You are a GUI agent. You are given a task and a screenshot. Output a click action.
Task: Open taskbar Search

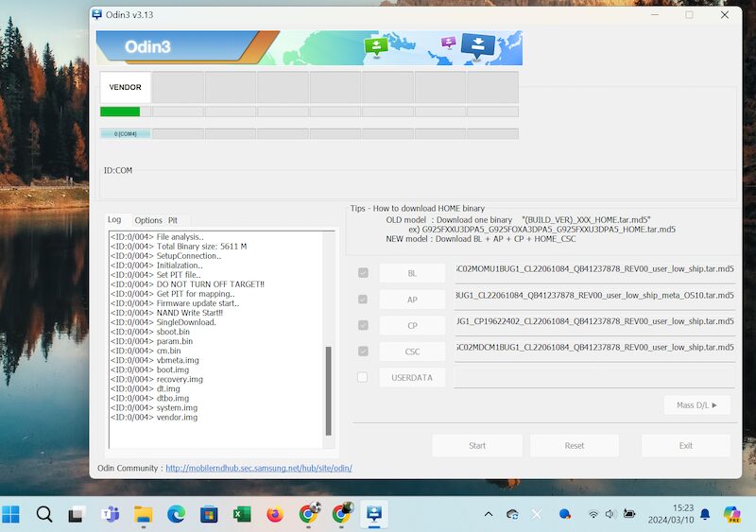pos(44,514)
